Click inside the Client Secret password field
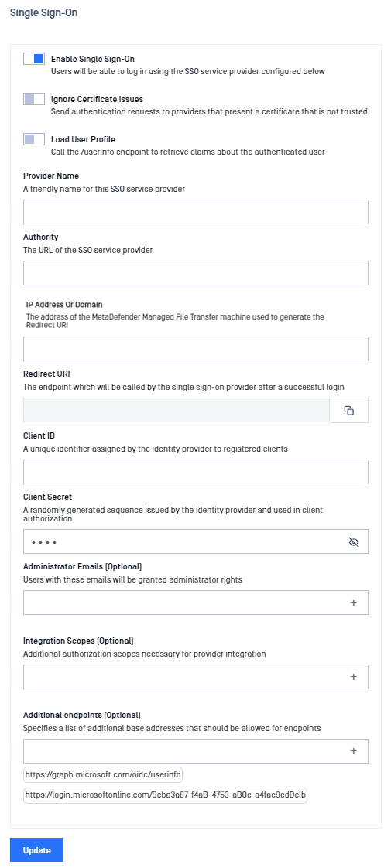391x868 pixels. pos(184,542)
